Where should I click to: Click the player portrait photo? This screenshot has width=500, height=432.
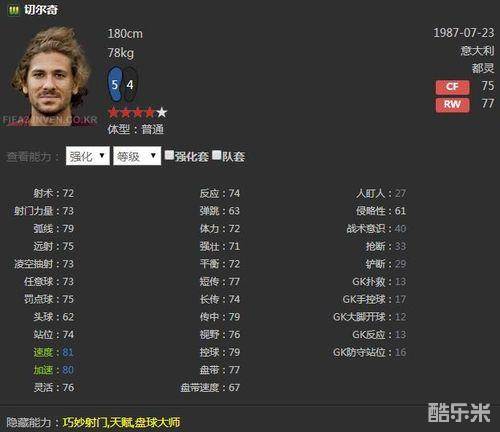[x=50, y=76]
